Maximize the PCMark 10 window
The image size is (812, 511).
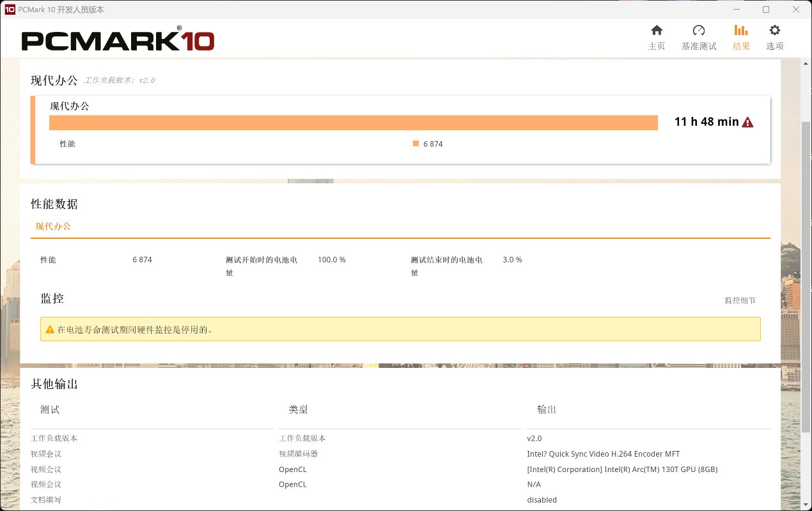coord(766,10)
